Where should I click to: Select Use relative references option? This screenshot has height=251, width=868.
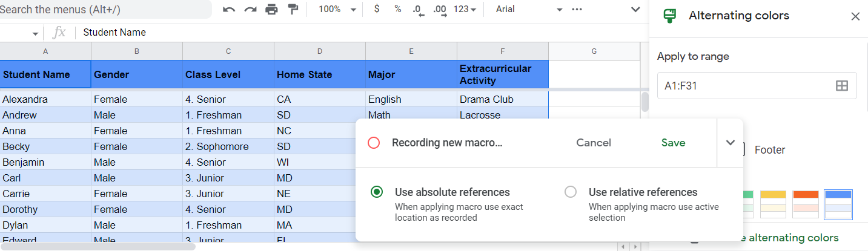click(570, 192)
